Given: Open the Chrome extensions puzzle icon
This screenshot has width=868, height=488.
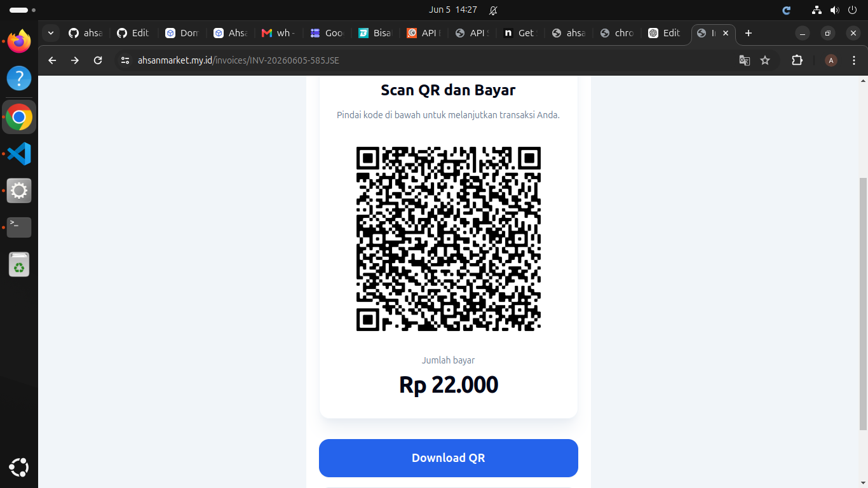Looking at the screenshot, I should coord(797,60).
